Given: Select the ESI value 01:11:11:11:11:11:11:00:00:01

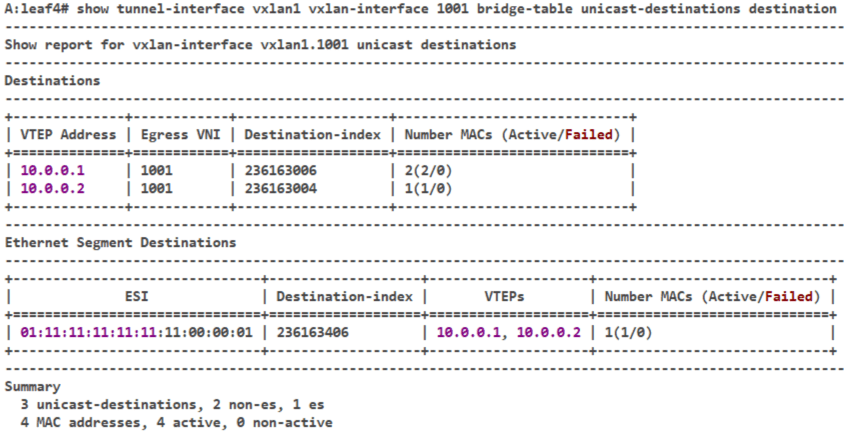Looking at the screenshot, I should pyautogui.click(x=136, y=332).
